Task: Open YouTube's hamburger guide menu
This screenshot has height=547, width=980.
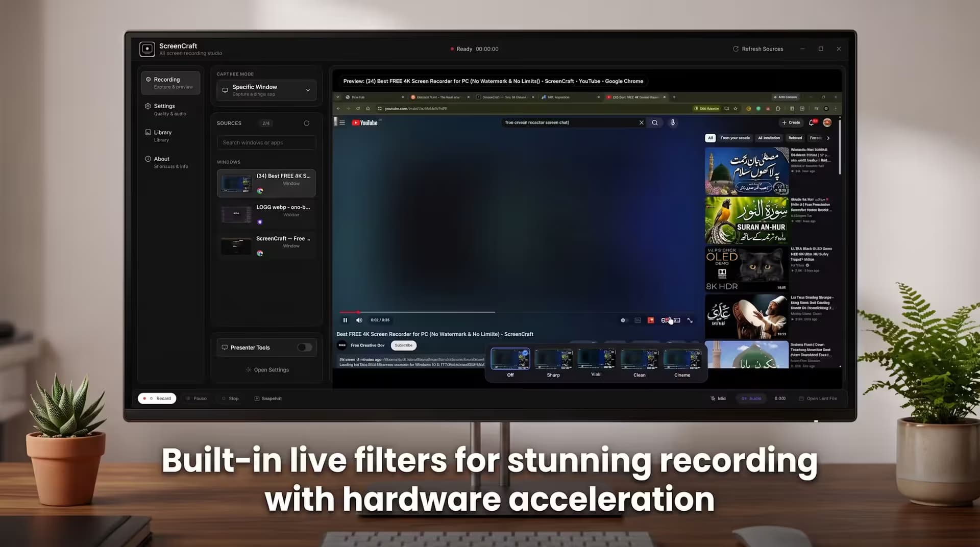Action: pyautogui.click(x=342, y=122)
